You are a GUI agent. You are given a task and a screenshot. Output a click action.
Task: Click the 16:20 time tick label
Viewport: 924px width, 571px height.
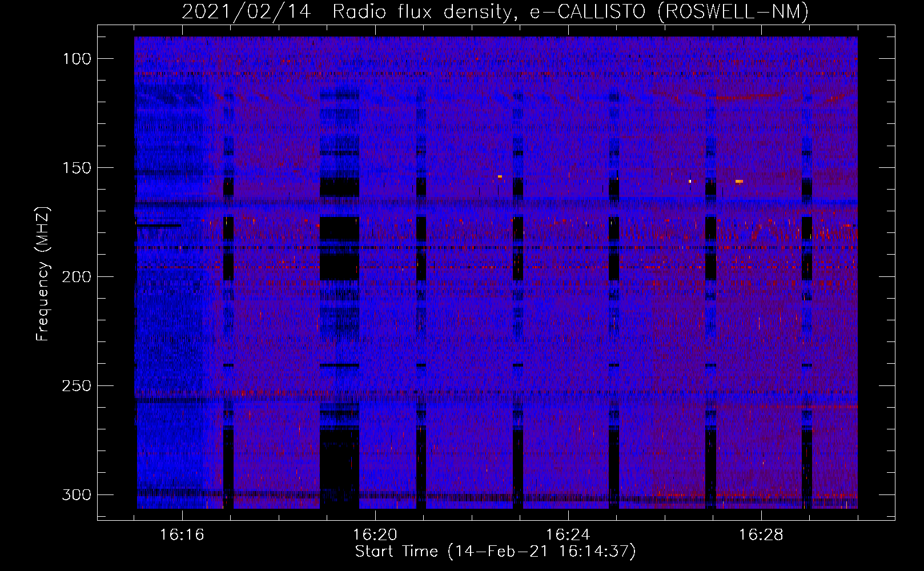tap(375, 535)
